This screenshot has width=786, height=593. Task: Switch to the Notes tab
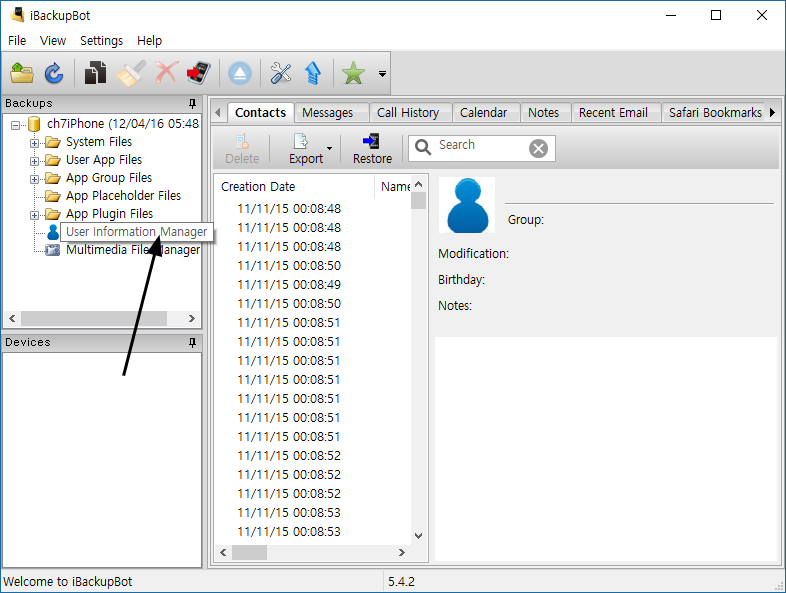543,113
